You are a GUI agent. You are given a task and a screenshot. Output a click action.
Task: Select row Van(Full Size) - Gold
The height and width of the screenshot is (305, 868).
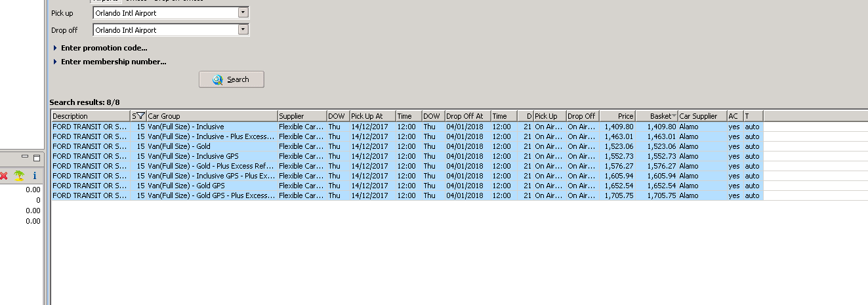coord(407,146)
